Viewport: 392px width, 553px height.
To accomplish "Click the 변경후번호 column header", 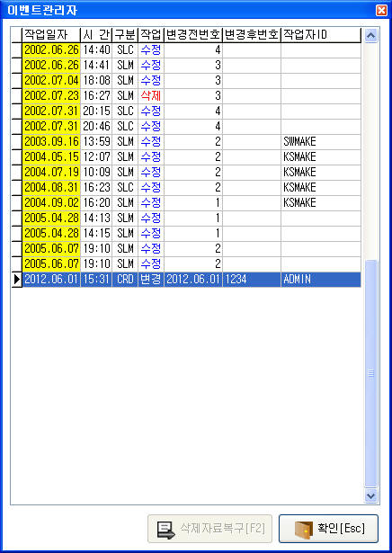I will (252, 35).
